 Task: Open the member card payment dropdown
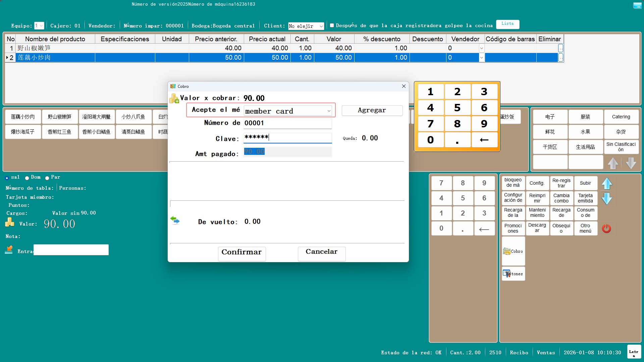pos(329,111)
